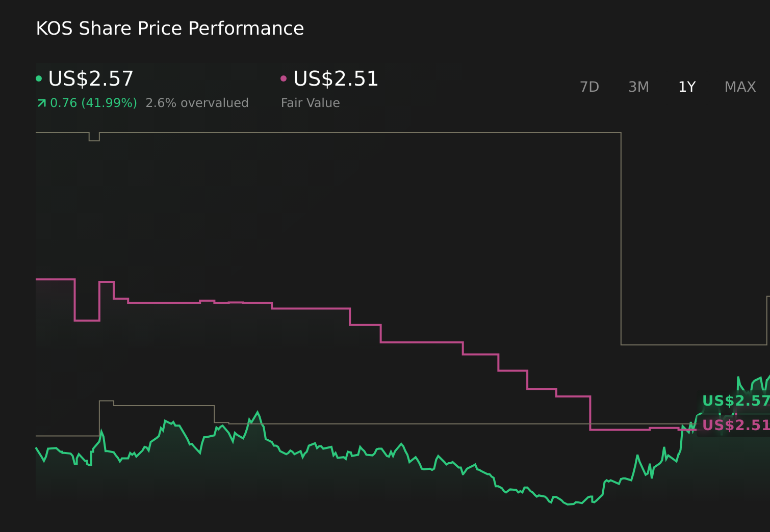This screenshot has width=770, height=532.
Task: Toggle the share price series visibility
Action: [x=90, y=79]
